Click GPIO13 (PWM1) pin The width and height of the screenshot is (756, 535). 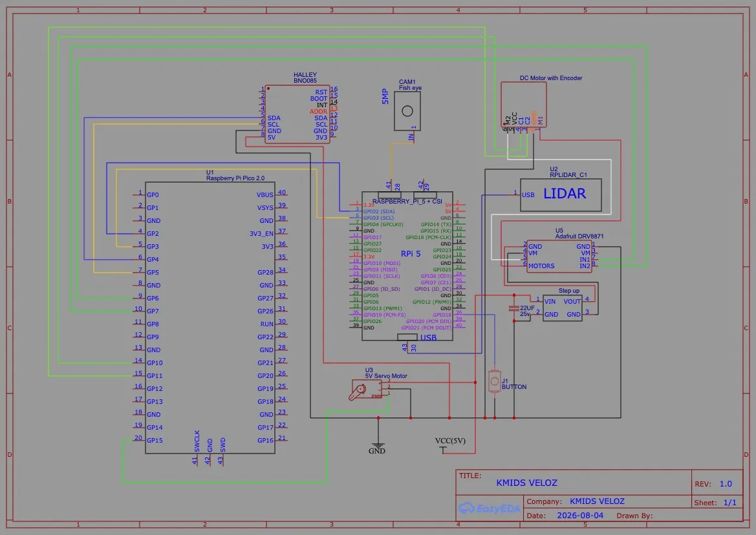coord(383,308)
